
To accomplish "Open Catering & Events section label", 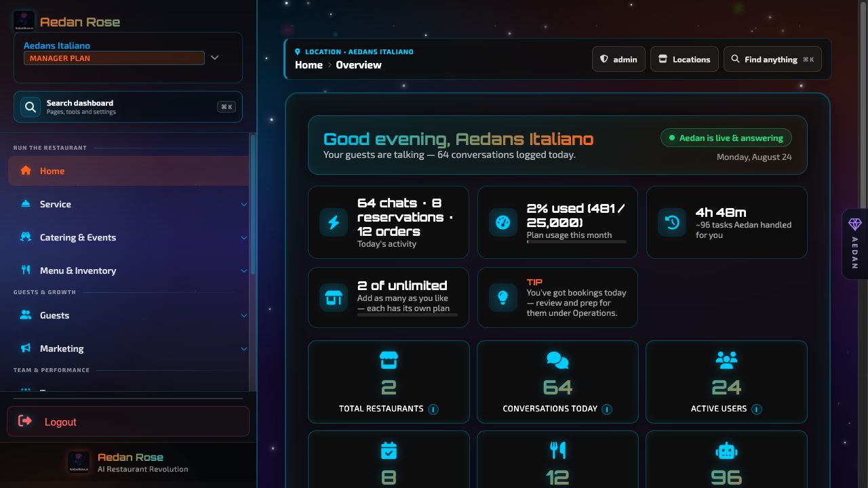I will 78,237.
